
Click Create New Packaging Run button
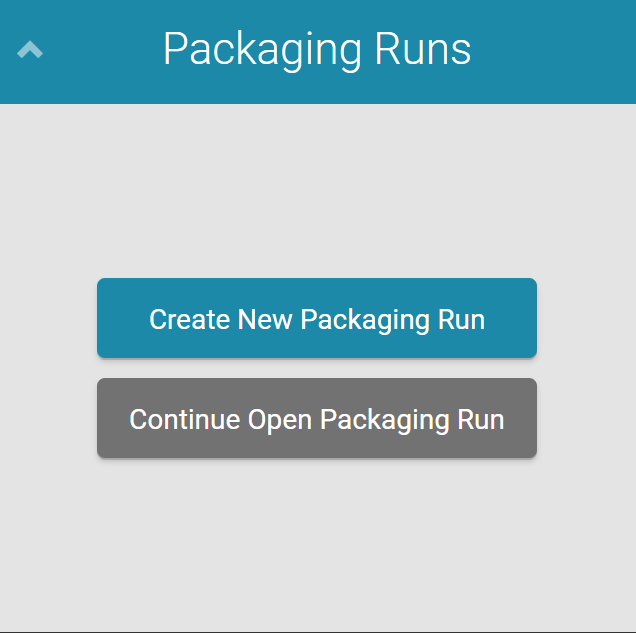pyautogui.click(x=317, y=318)
